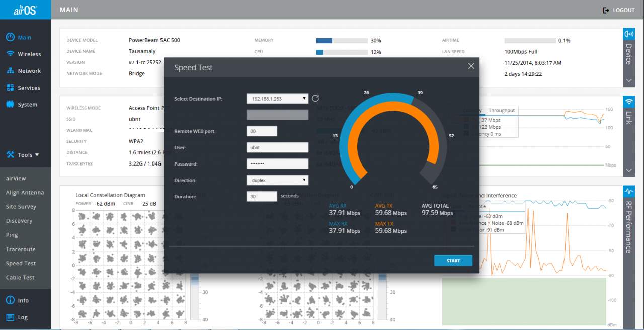Switch to the Throughput tab
Image resolution: width=644 pixels, height=330 pixels.
pyautogui.click(x=501, y=110)
